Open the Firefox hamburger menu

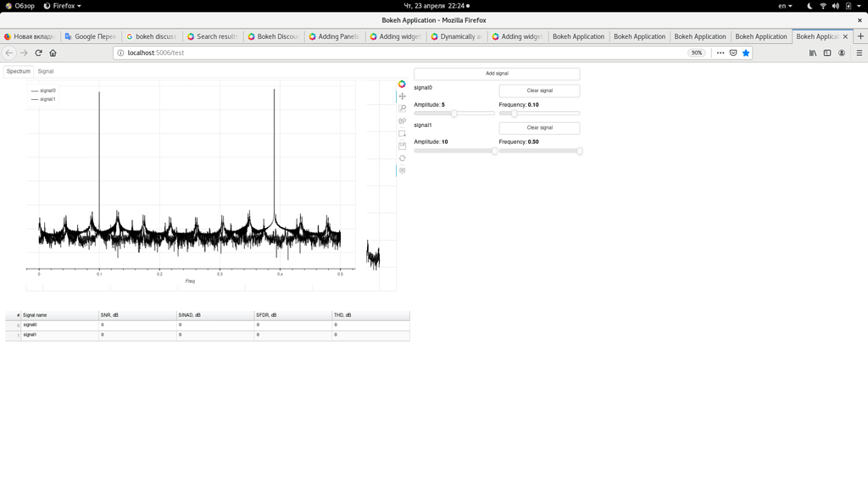tap(859, 53)
